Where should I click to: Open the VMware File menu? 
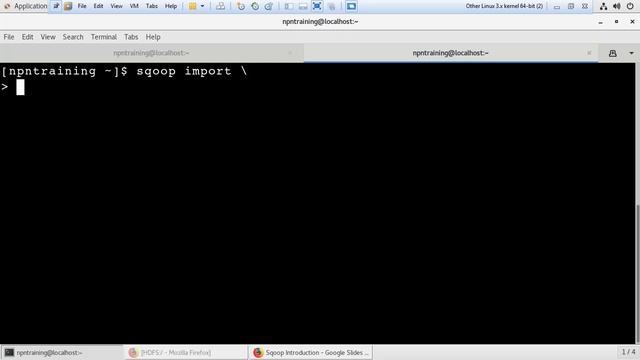click(x=82, y=6)
